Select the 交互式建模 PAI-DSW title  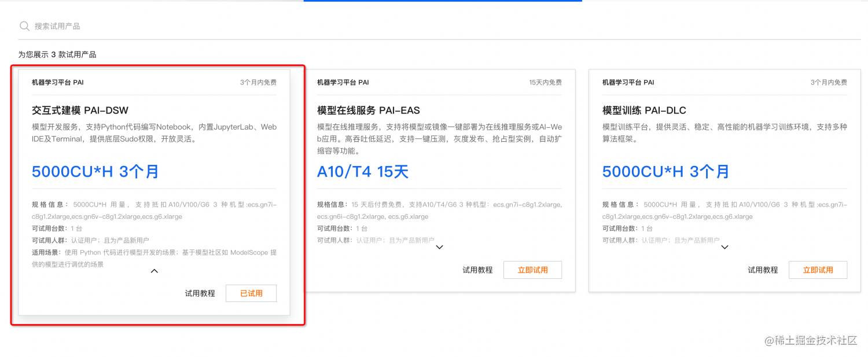[80, 110]
